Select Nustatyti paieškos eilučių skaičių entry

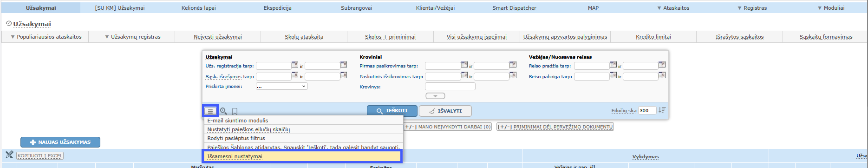pyautogui.click(x=304, y=129)
